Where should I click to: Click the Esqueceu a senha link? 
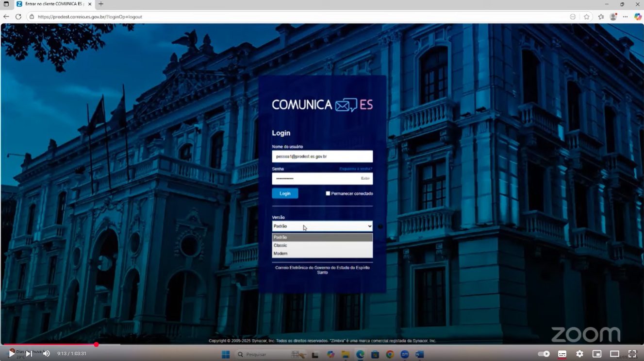(356, 169)
